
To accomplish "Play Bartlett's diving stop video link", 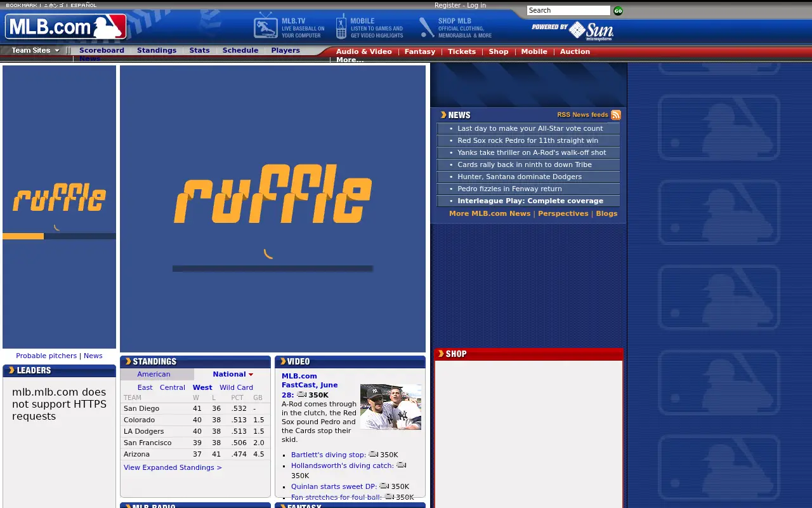I will tap(329, 455).
